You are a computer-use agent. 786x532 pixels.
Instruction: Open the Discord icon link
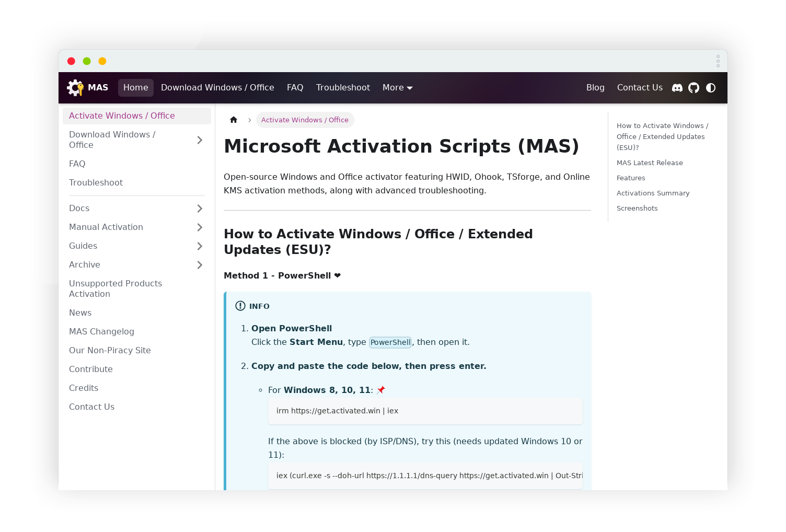click(677, 88)
